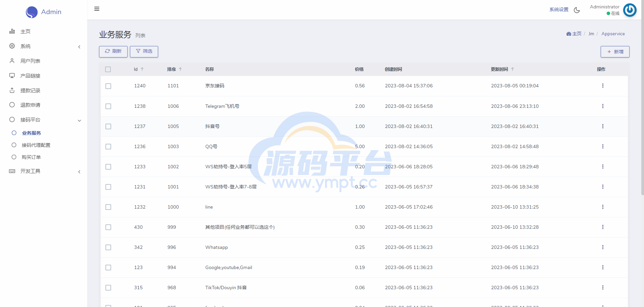Viewport: 644px width, 307px height.
Task: Open actions menu for TikTok/Douyin row
Action: click(603, 288)
